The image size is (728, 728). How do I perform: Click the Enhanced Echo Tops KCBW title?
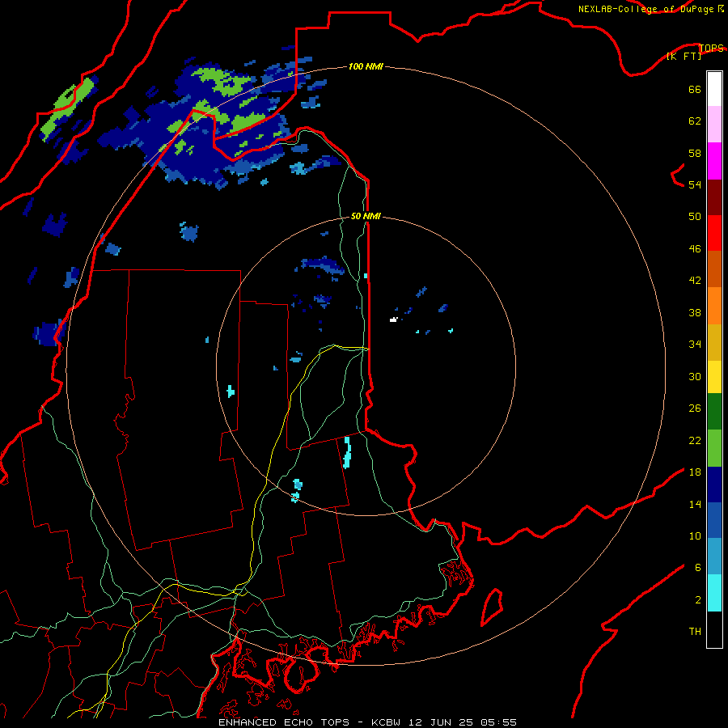click(x=367, y=722)
